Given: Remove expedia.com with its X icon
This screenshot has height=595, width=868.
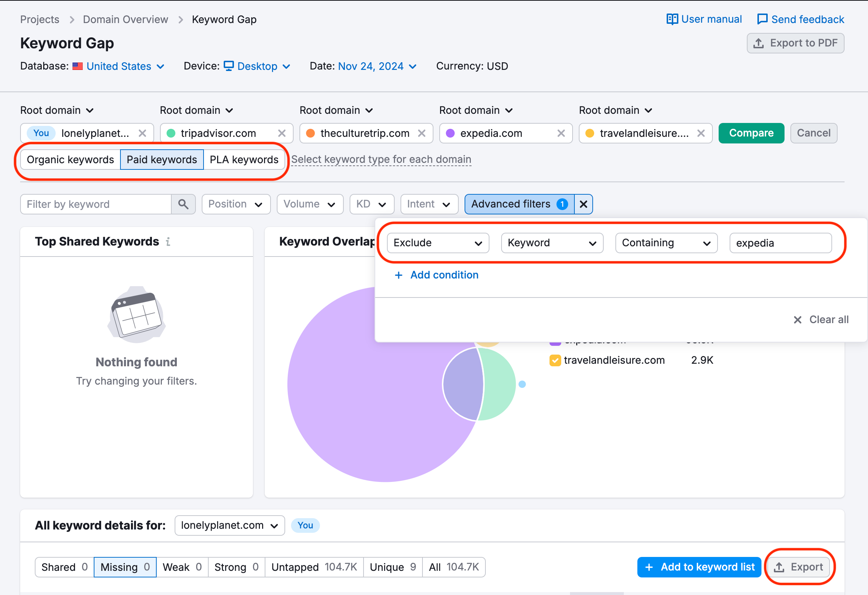Looking at the screenshot, I should point(561,133).
